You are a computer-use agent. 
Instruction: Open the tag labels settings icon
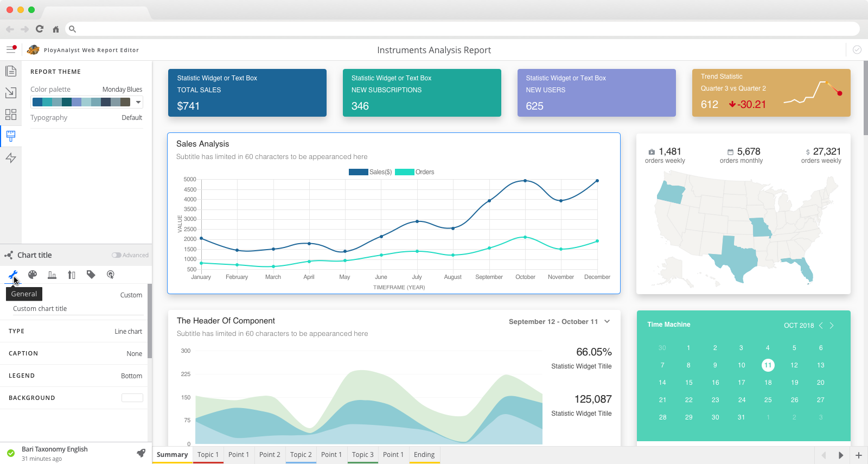[91, 275]
